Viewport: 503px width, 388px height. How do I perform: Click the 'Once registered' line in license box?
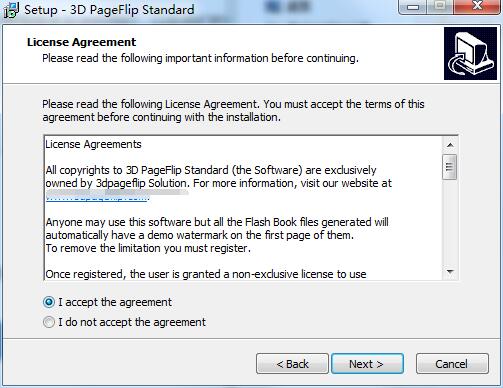[206, 274]
